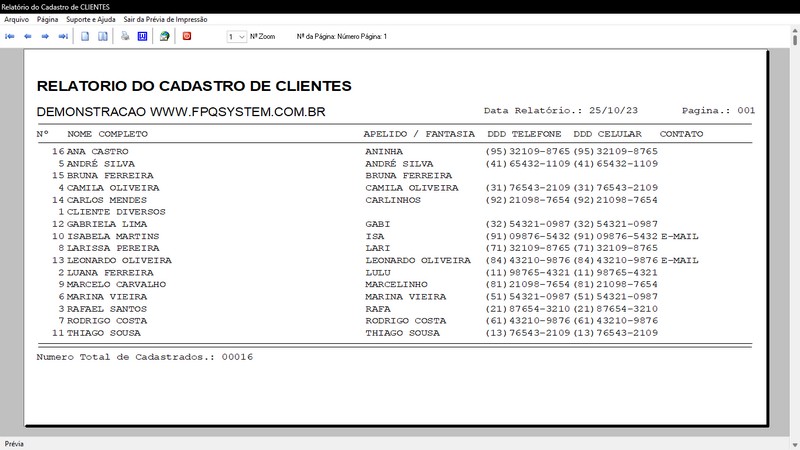
Task: Click the printer icon
Action: coord(125,36)
